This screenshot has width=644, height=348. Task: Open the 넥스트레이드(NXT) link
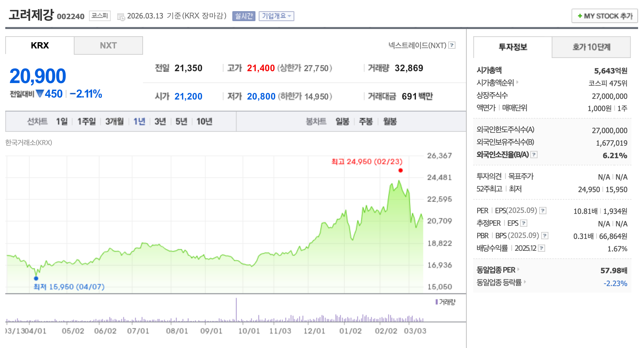point(417,45)
